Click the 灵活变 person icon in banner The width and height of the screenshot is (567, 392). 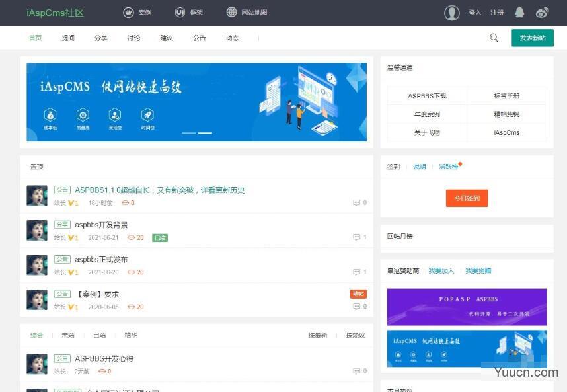[x=115, y=116]
